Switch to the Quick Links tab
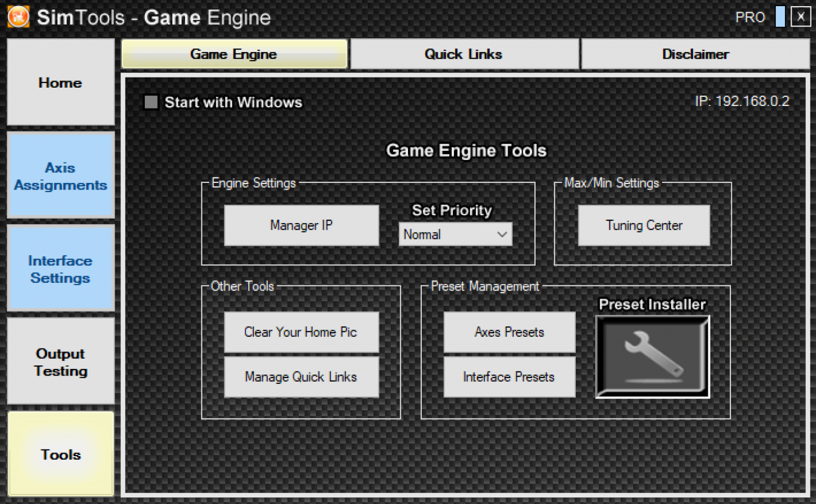816x504 pixels. click(x=464, y=54)
